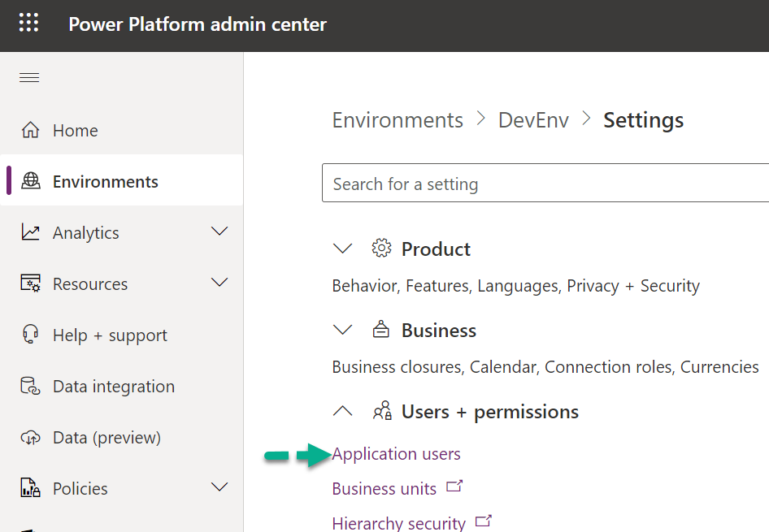
Task: Collapse the Business settings section
Action: click(343, 331)
